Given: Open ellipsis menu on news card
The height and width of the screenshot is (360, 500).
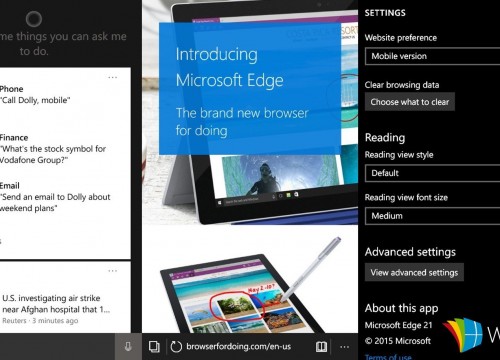Looking at the screenshot, I should (113, 271).
